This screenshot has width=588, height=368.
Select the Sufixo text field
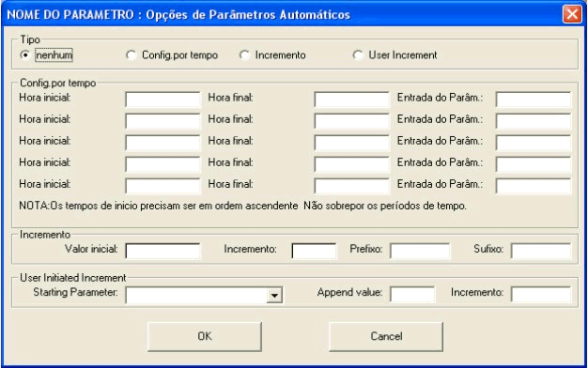541,251
